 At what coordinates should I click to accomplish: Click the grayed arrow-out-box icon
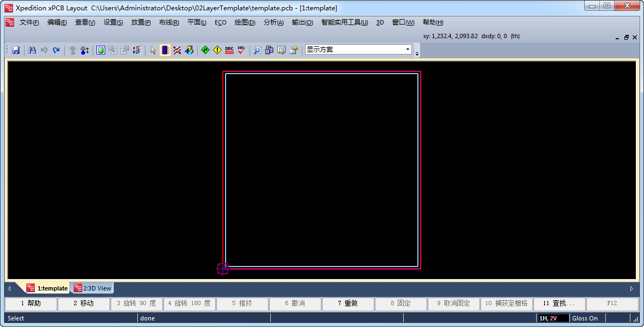[125, 50]
